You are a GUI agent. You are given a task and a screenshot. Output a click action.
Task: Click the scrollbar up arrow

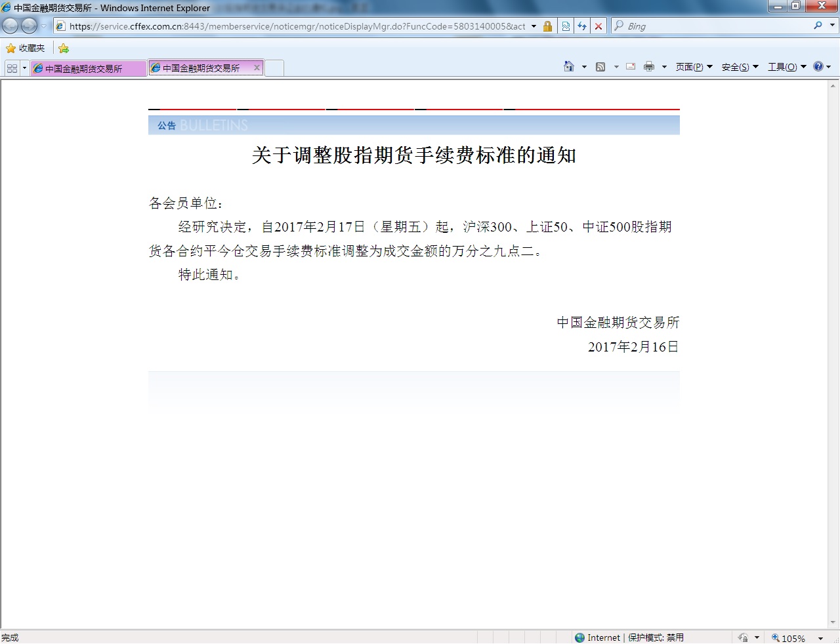coord(833,85)
